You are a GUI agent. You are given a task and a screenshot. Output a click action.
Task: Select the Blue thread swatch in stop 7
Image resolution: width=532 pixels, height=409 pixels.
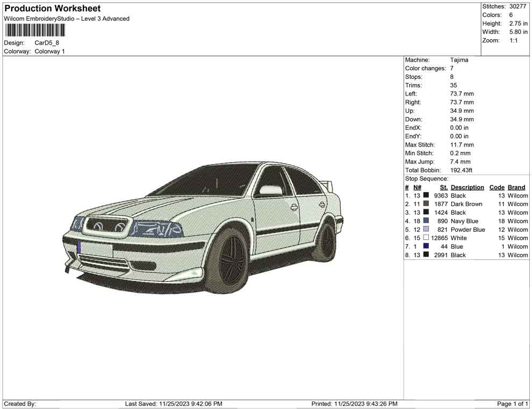pyautogui.click(x=427, y=246)
